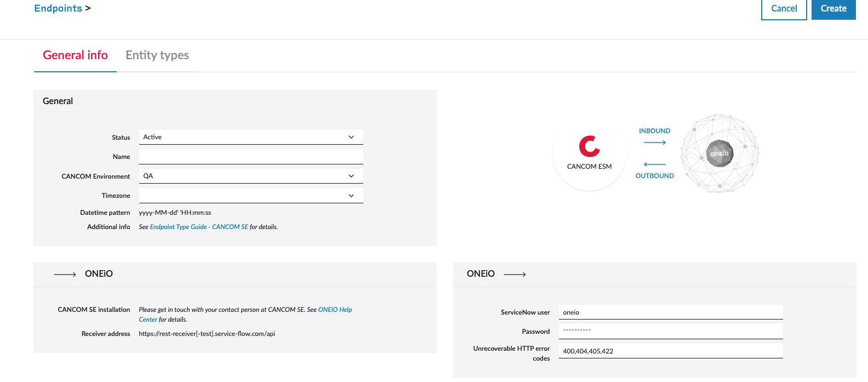Screen dimensions: 868x382
Task: Open the Timezone dropdown
Action: tap(251, 196)
